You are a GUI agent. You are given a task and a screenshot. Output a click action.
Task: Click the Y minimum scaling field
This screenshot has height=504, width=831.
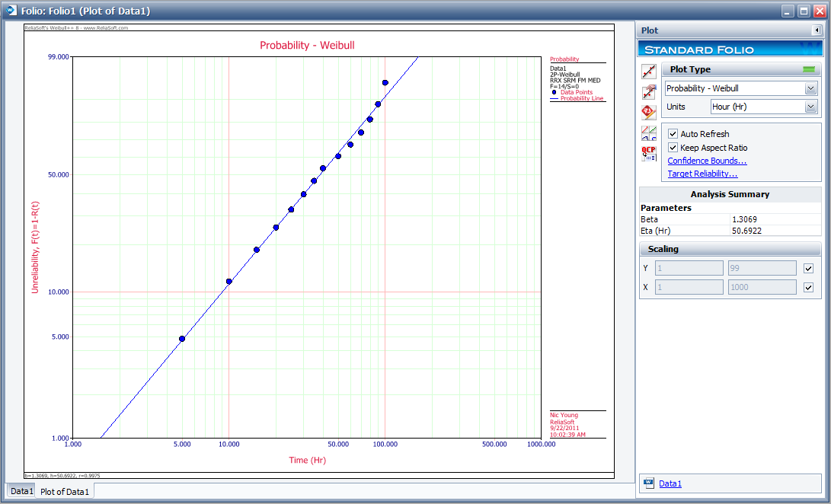click(689, 268)
